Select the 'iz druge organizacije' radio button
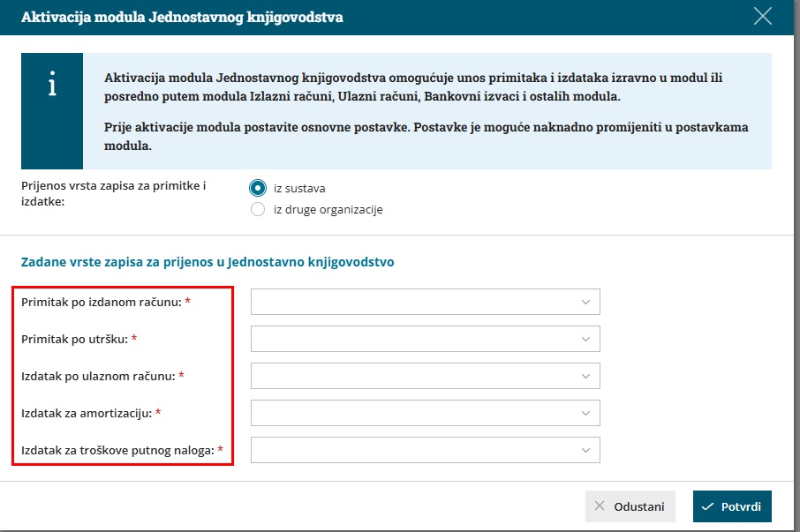Screen dimensions: 800x532 258,209
